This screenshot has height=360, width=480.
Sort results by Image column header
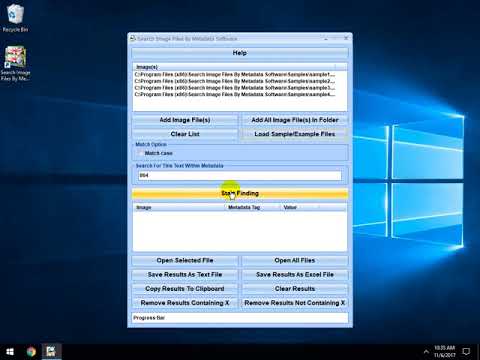coord(179,207)
